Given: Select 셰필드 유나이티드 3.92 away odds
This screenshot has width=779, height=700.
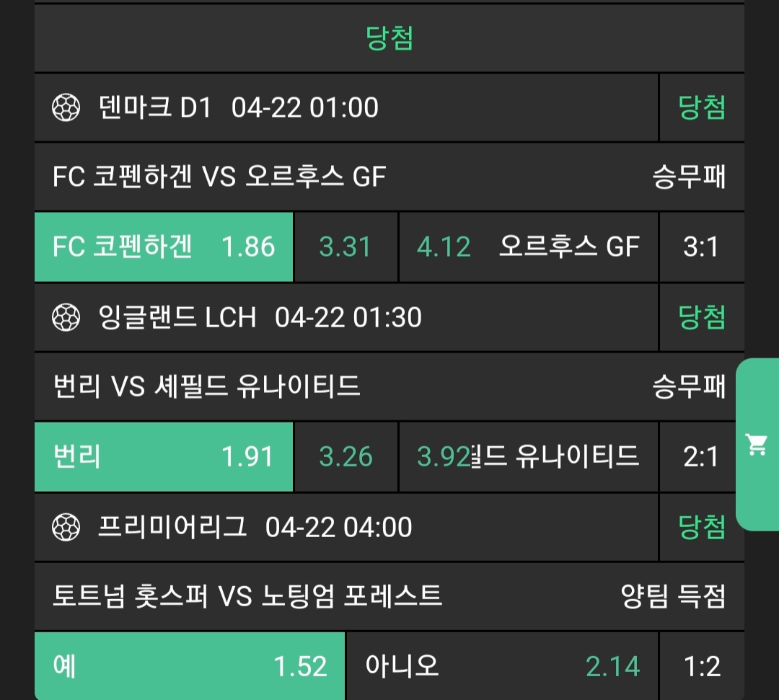Looking at the screenshot, I should 528,457.
